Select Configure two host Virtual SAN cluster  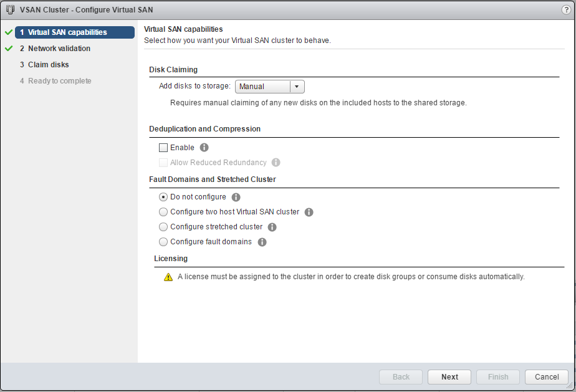(163, 212)
